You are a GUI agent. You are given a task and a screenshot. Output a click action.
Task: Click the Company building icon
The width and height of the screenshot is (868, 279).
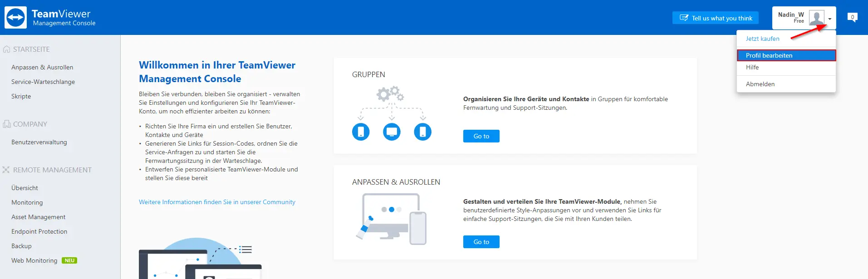coord(6,124)
